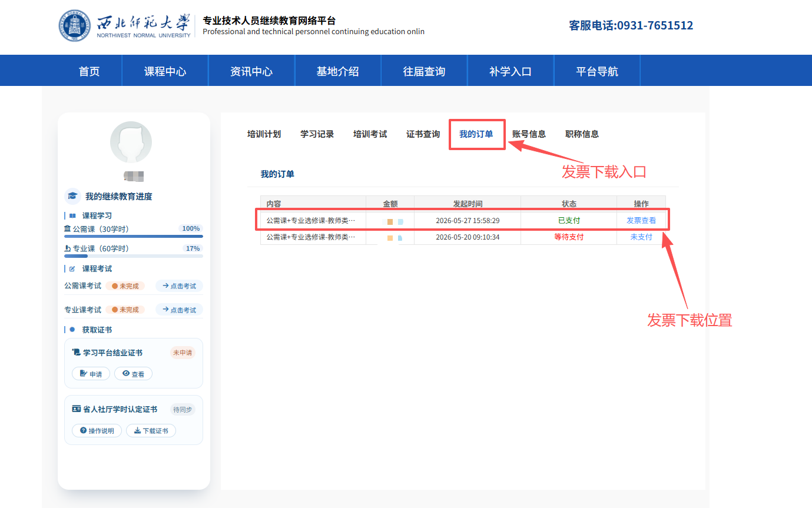
Task: Click the customer service number 0931-7651512
Action: [x=655, y=25]
